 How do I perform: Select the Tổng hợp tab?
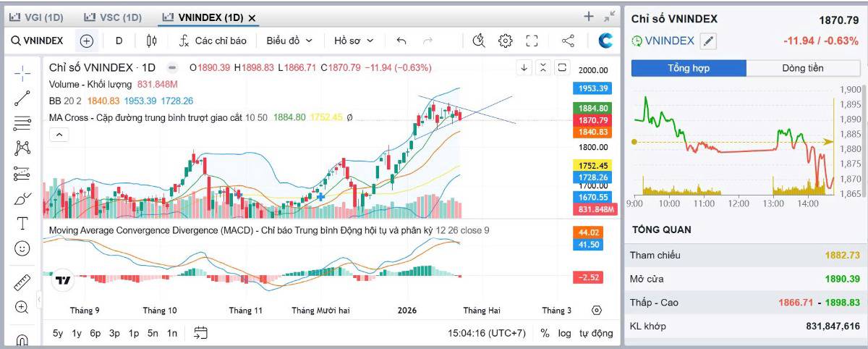[x=689, y=68]
